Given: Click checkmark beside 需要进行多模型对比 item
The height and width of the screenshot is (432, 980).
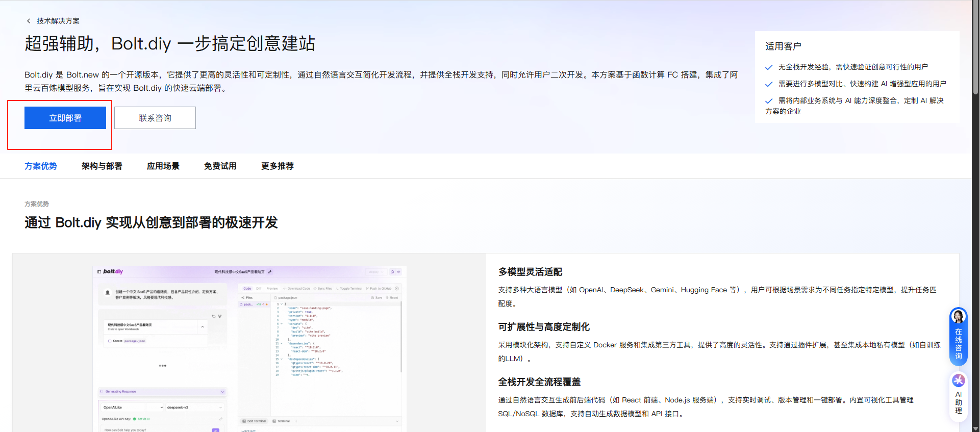Looking at the screenshot, I should pyautogui.click(x=769, y=84).
